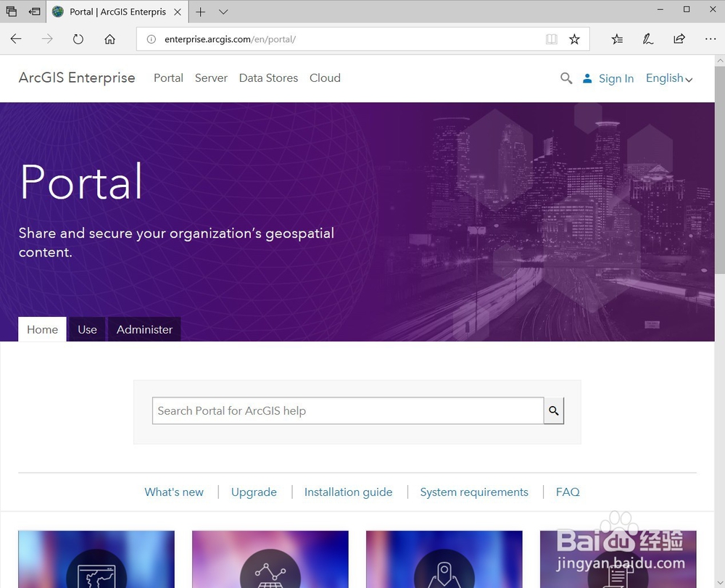Open the Portal menu item
Screen dimensions: 725x588
pos(168,78)
